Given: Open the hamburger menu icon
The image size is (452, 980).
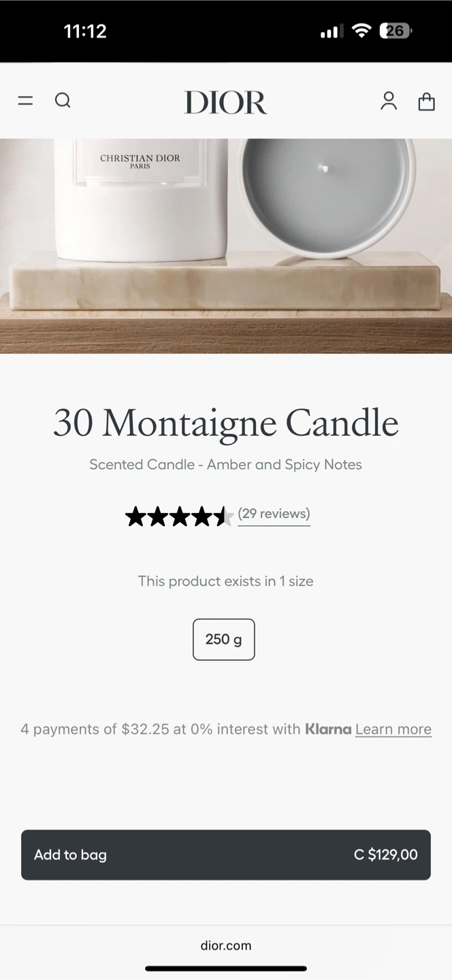Looking at the screenshot, I should 25,101.
